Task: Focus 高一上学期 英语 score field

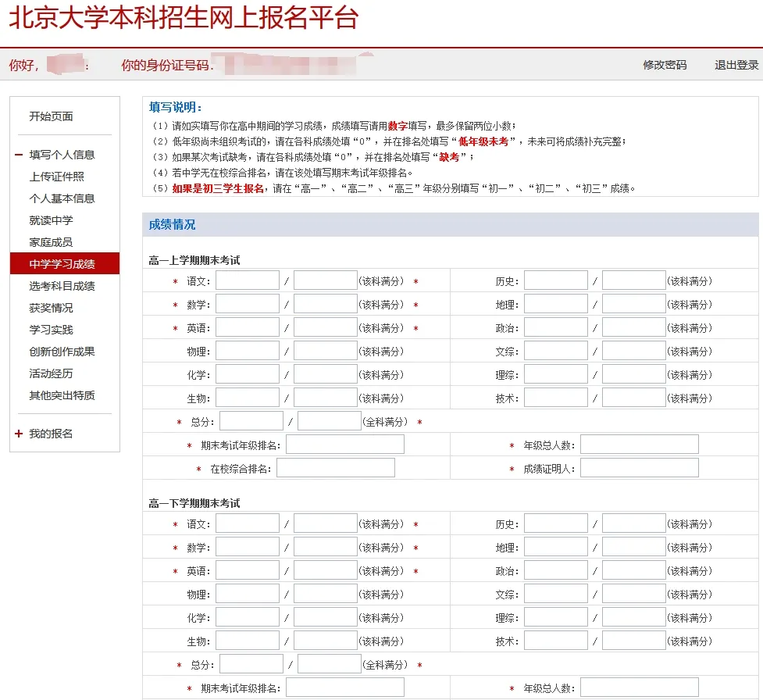Action: pyautogui.click(x=248, y=327)
